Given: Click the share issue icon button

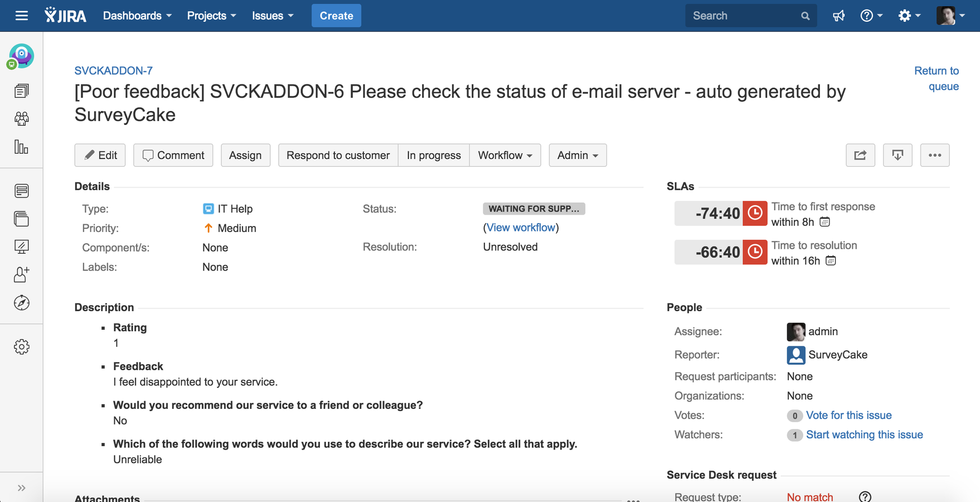Looking at the screenshot, I should coord(860,155).
